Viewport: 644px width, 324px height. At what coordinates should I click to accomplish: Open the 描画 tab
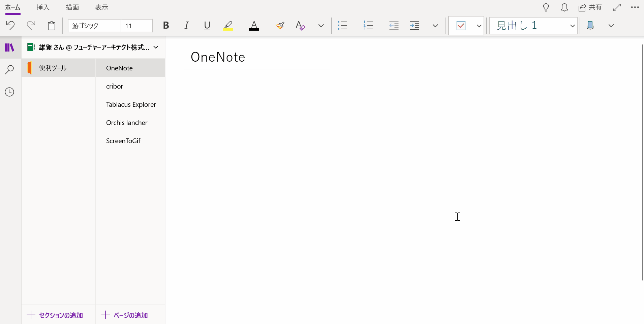[x=72, y=7]
